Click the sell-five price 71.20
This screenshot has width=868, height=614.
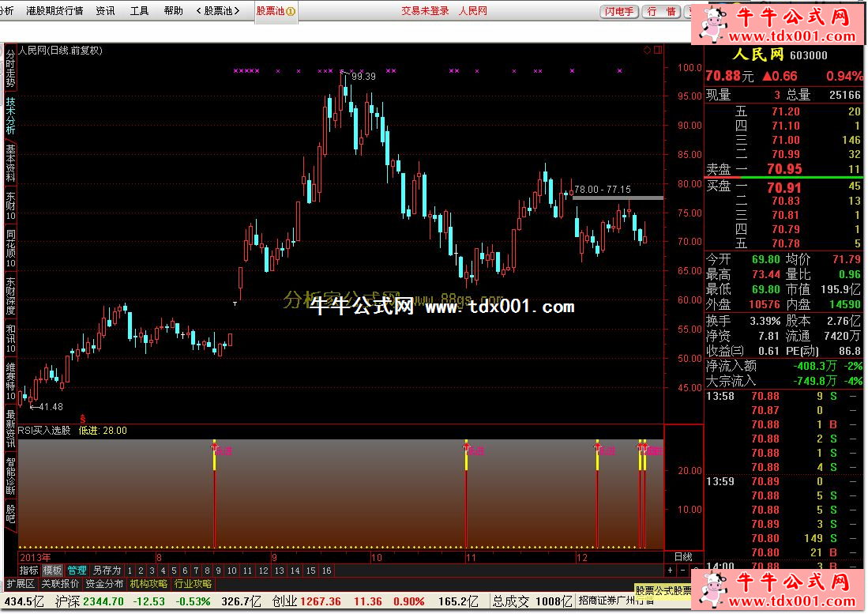pyautogui.click(x=786, y=112)
